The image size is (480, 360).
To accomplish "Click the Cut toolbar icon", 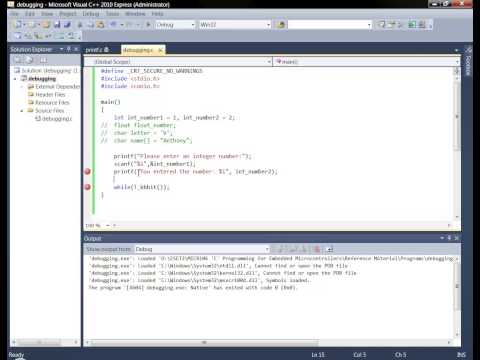I will [x=80, y=24].
